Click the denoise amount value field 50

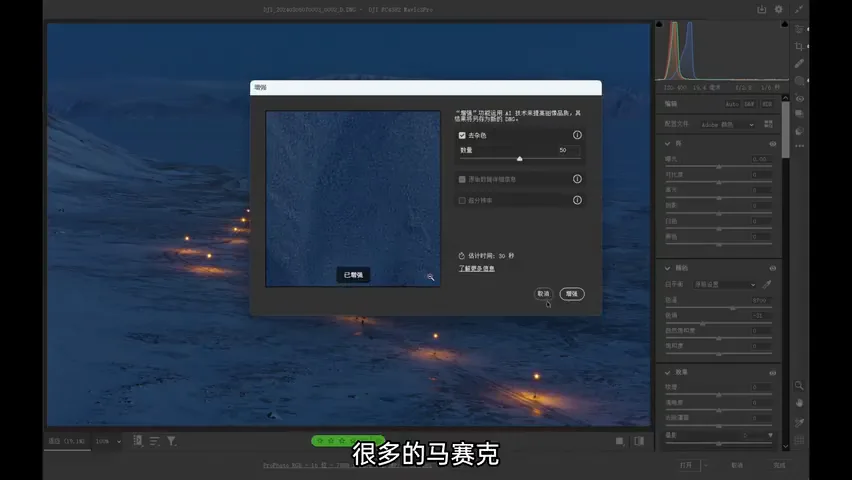(x=569, y=150)
